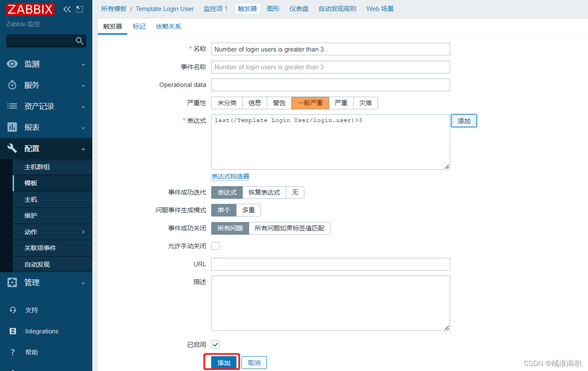The image size is (588, 371).
Task: Click the blue 添加 submit button
Action: 224,363
